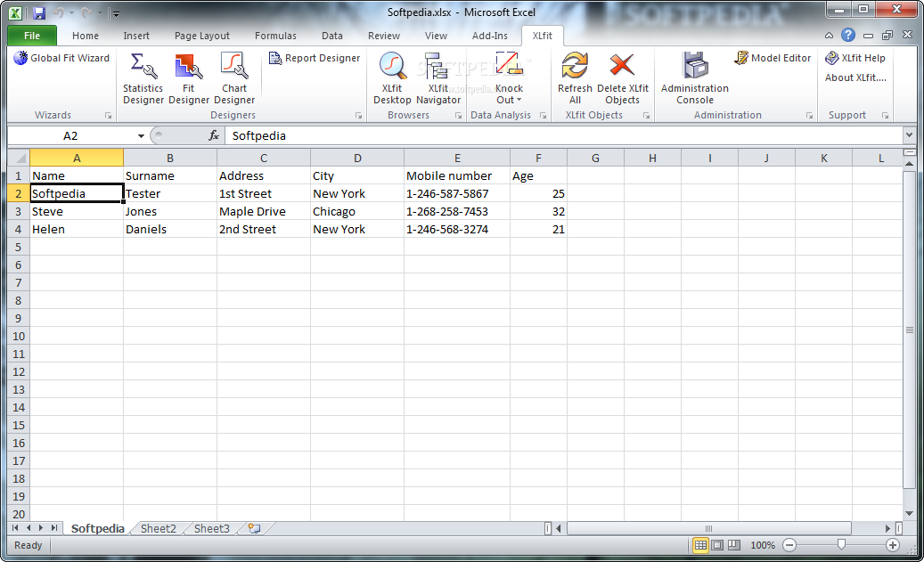
Task: Click the vertical scrollbar down arrow
Action: [x=909, y=514]
